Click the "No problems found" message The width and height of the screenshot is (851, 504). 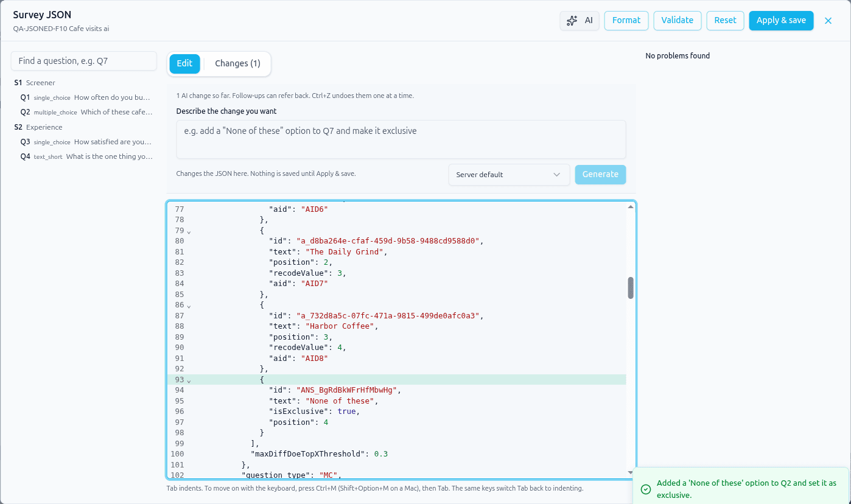click(678, 56)
